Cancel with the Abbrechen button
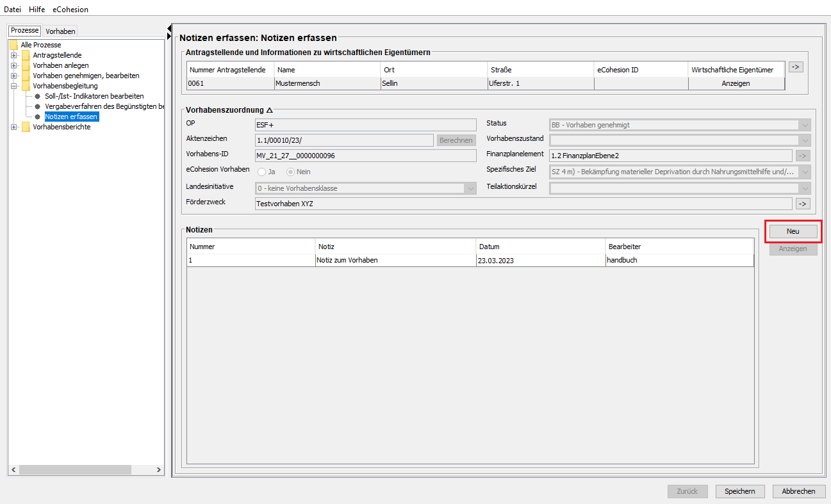Image resolution: width=831 pixels, height=504 pixels. [799, 491]
